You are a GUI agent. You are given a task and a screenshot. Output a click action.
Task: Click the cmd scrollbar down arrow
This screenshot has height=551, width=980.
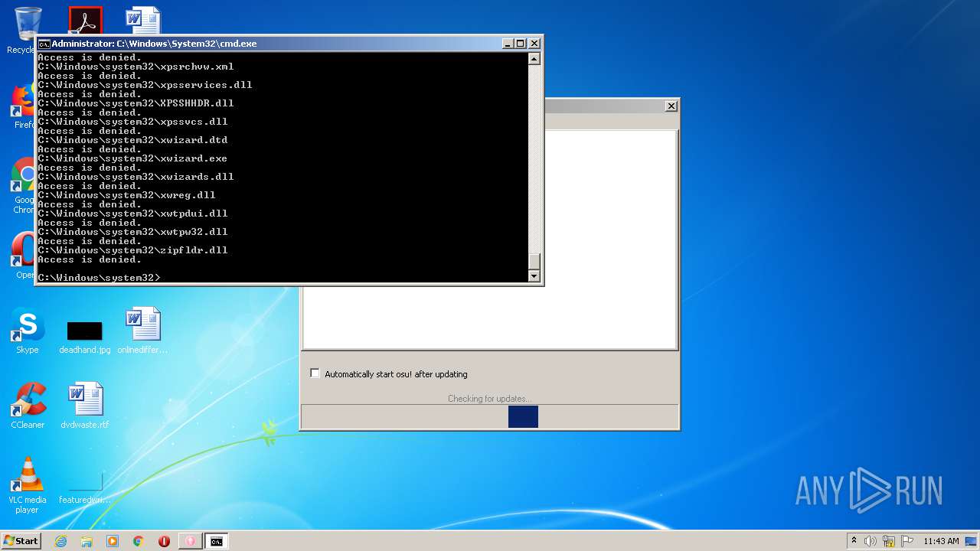tap(534, 276)
